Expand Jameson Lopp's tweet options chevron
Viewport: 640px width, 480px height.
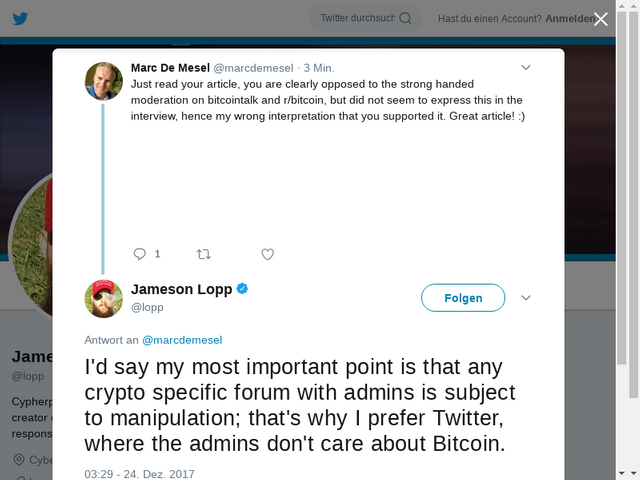pos(527,298)
